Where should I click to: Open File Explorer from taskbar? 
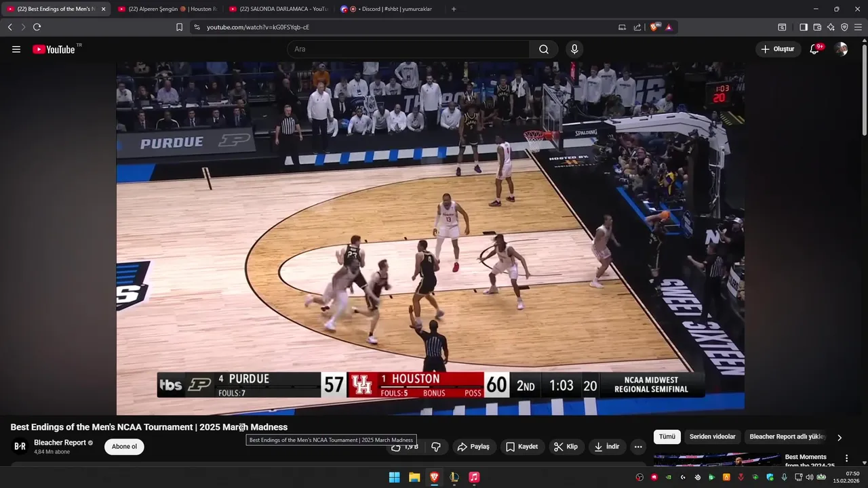click(x=414, y=477)
